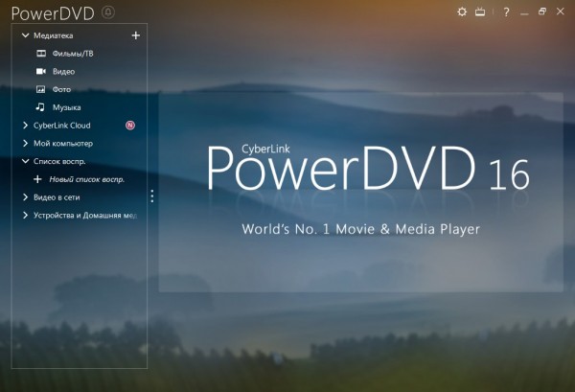
Task: Click the Медиатека label
Action: [53, 35]
